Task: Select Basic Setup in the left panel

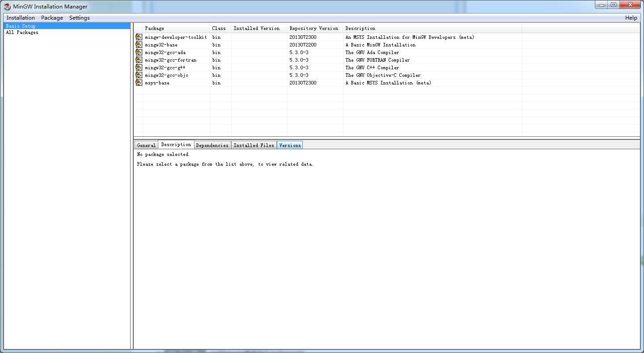Action: [67, 26]
